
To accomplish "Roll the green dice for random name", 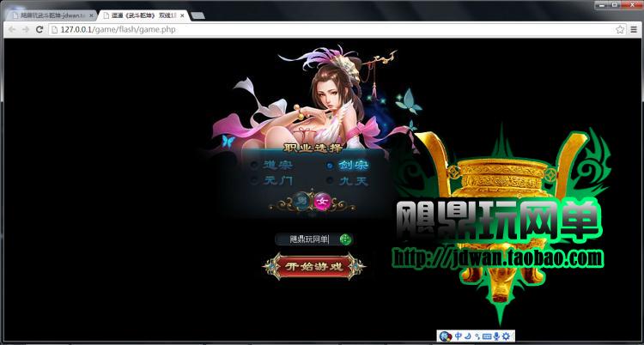I will click(x=346, y=239).
